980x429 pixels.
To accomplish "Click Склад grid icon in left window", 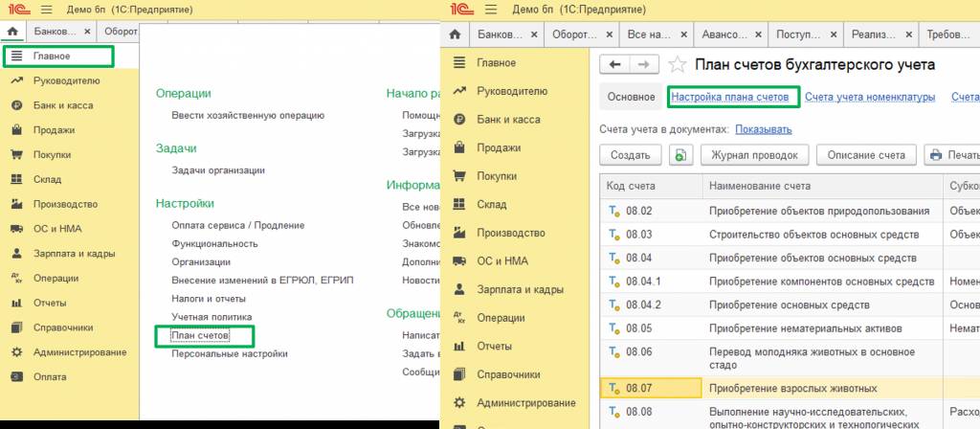I will [x=17, y=179].
